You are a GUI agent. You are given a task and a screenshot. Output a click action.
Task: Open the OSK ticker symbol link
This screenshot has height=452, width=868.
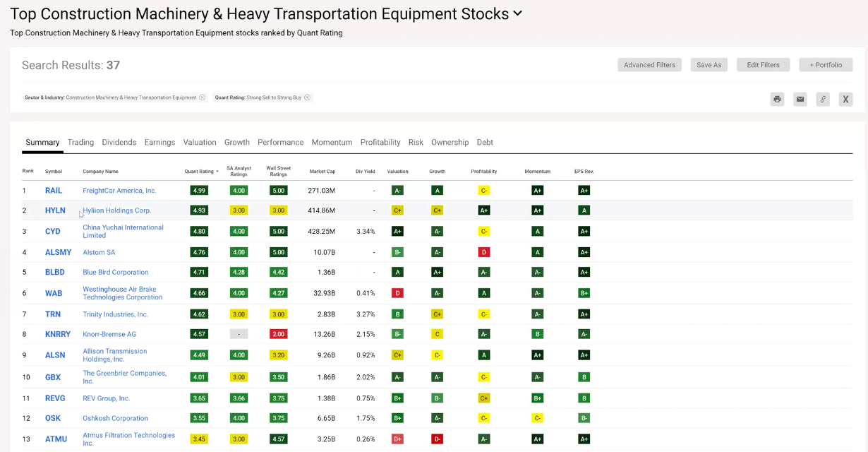pyautogui.click(x=53, y=418)
